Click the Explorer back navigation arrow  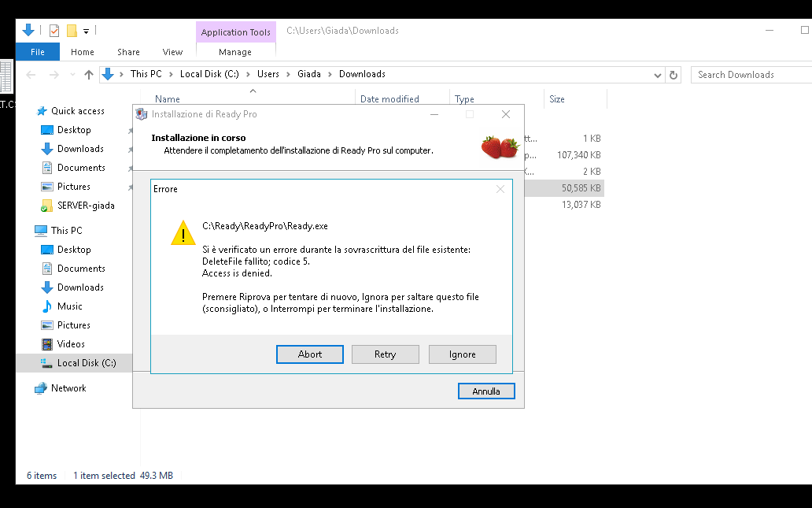(x=31, y=75)
